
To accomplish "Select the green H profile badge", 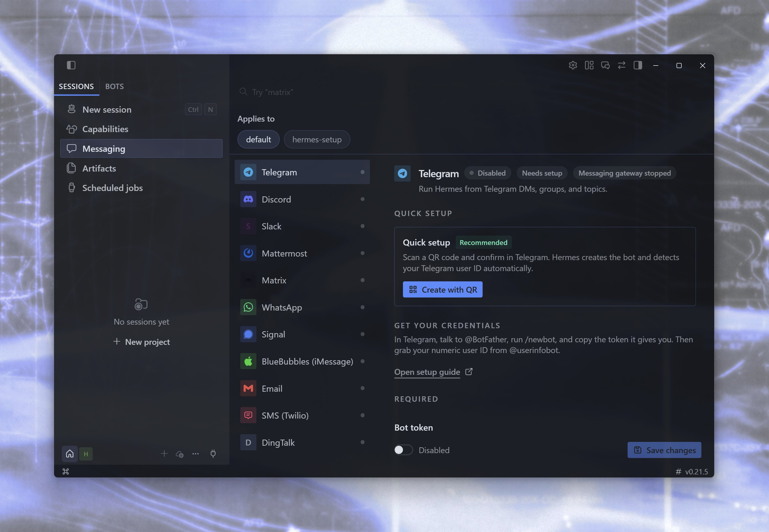I will 86,454.
